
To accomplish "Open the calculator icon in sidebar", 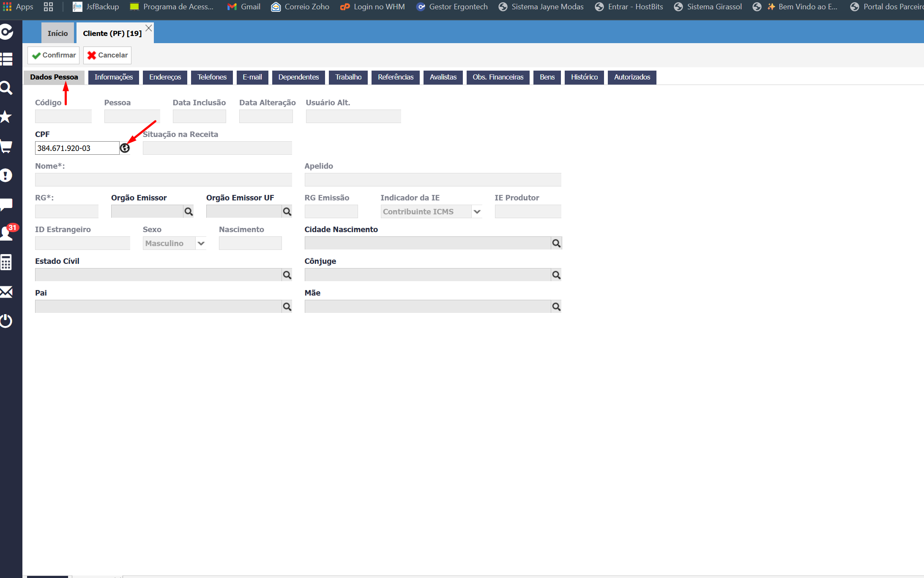I will coord(6,262).
